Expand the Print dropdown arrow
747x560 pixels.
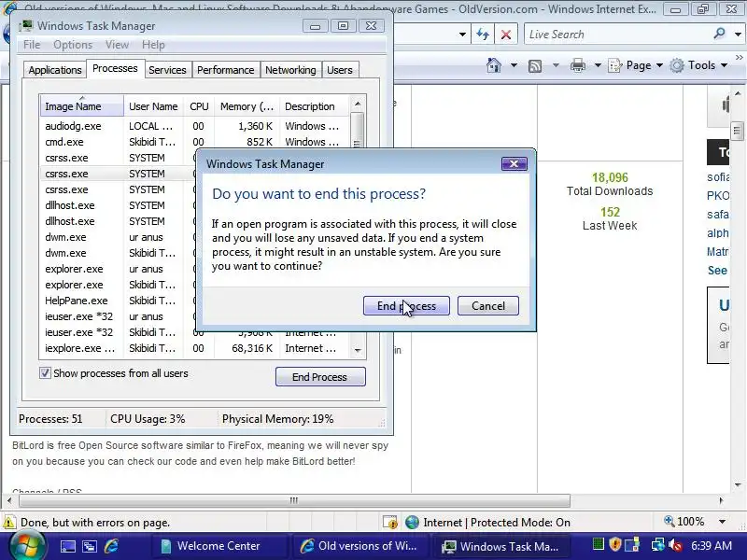coord(598,65)
